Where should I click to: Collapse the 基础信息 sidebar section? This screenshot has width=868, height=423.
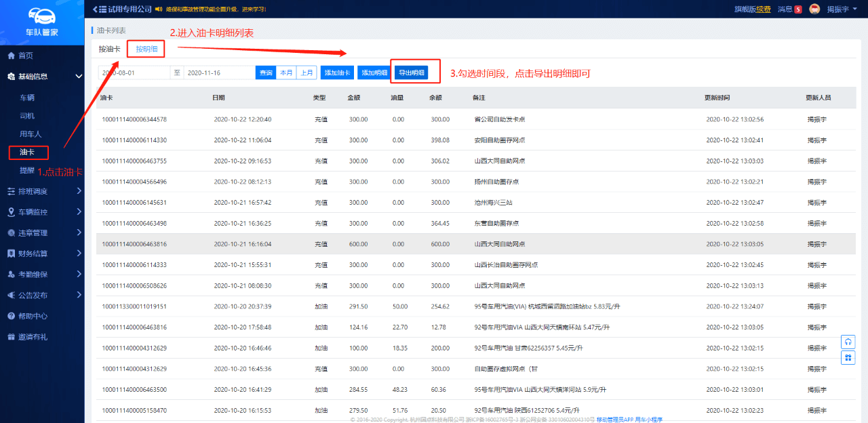tap(79, 77)
